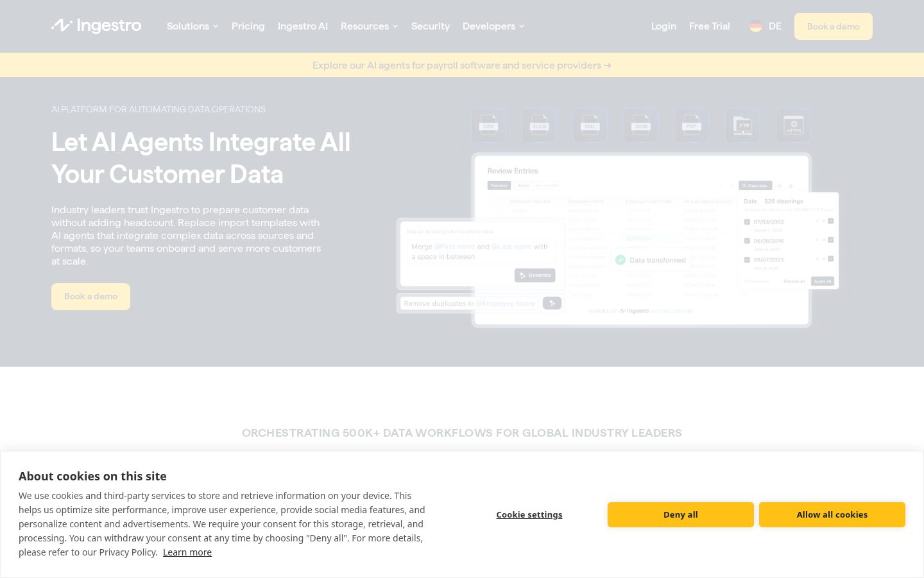This screenshot has width=924, height=578.
Task: Open the Free Trial link
Action: (710, 26)
